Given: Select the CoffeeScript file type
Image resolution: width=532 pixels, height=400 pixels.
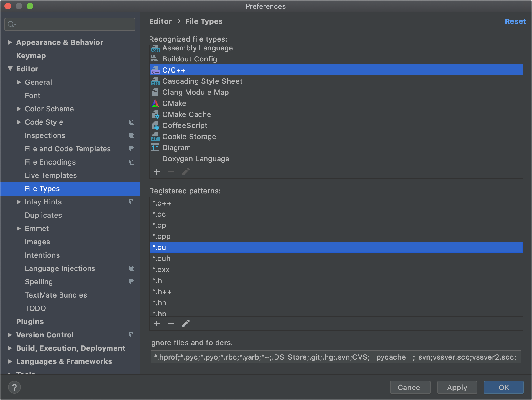Looking at the screenshot, I should click(x=185, y=125).
